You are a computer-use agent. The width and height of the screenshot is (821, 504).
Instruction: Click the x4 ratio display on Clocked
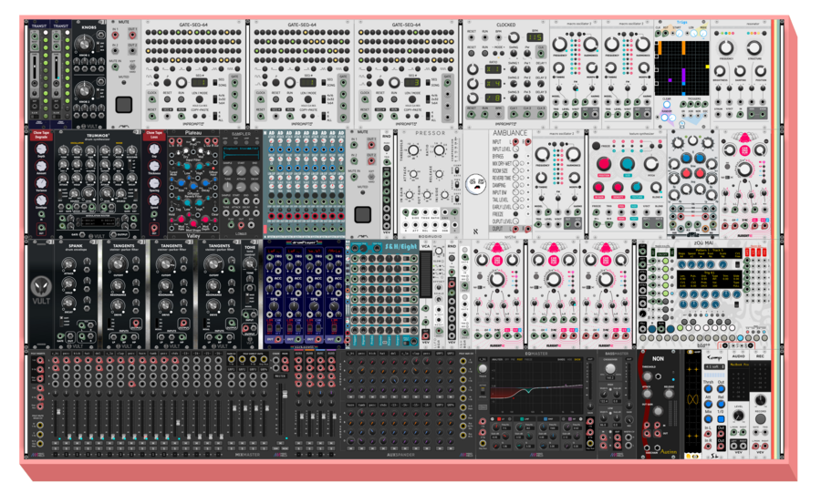[x=494, y=84]
